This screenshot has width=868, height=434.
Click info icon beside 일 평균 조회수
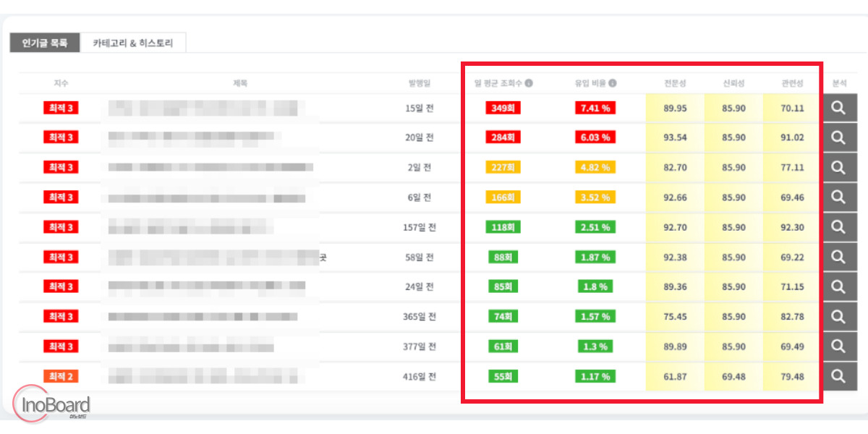coord(529,83)
